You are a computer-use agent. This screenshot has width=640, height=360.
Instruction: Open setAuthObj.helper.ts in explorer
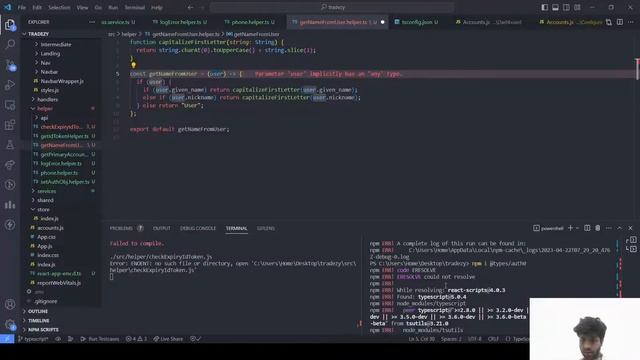click(64, 182)
